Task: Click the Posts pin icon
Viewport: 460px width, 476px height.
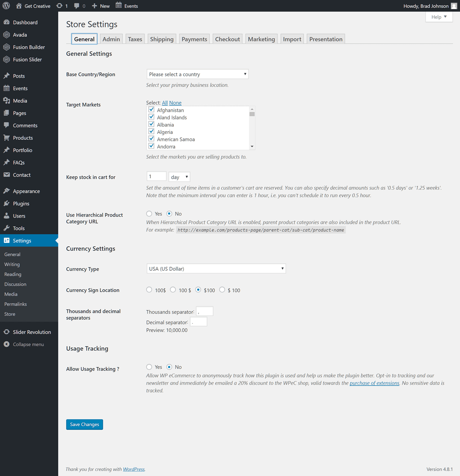Action: click(6, 76)
